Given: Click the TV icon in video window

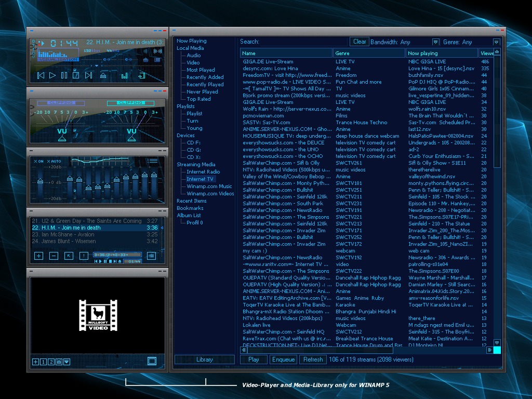Looking at the screenshot, I should [59, 362].
